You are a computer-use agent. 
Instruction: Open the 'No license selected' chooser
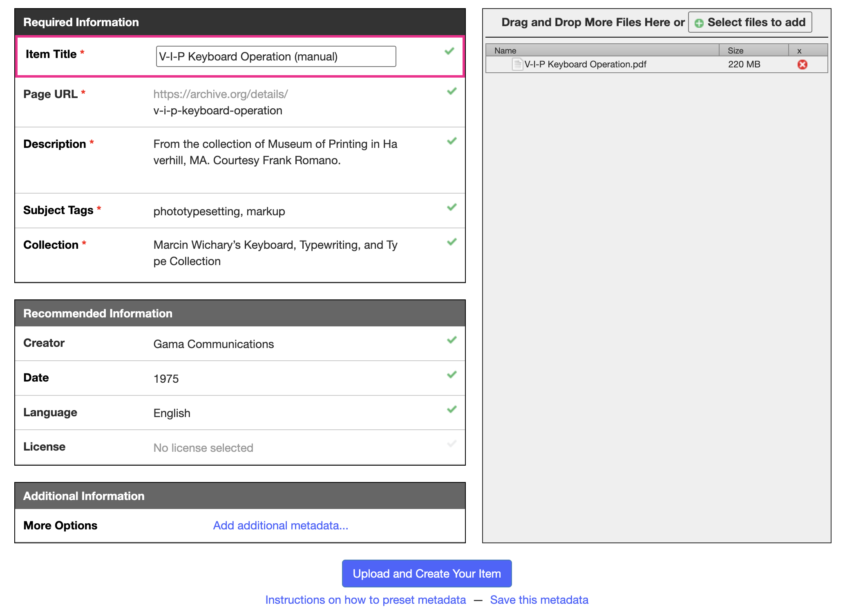(203, 448)
